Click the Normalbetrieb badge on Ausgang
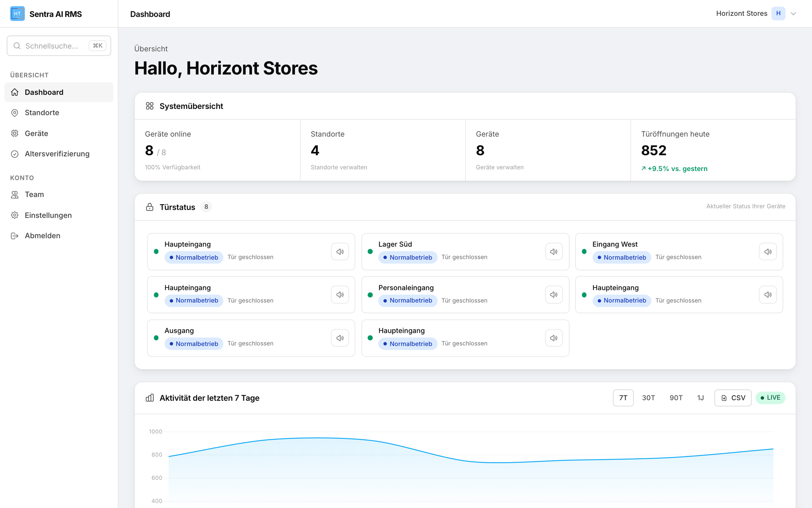 click(194, 344)
